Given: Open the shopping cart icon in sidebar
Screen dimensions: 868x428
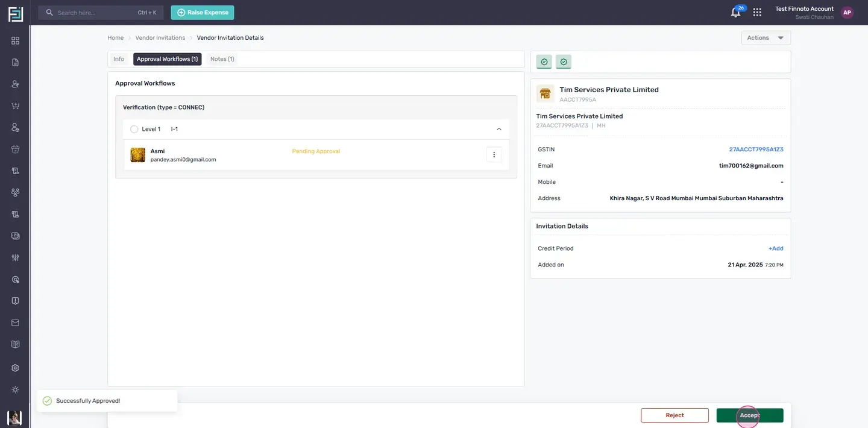Looking at the screenshot, I should [x=15, y=105].
